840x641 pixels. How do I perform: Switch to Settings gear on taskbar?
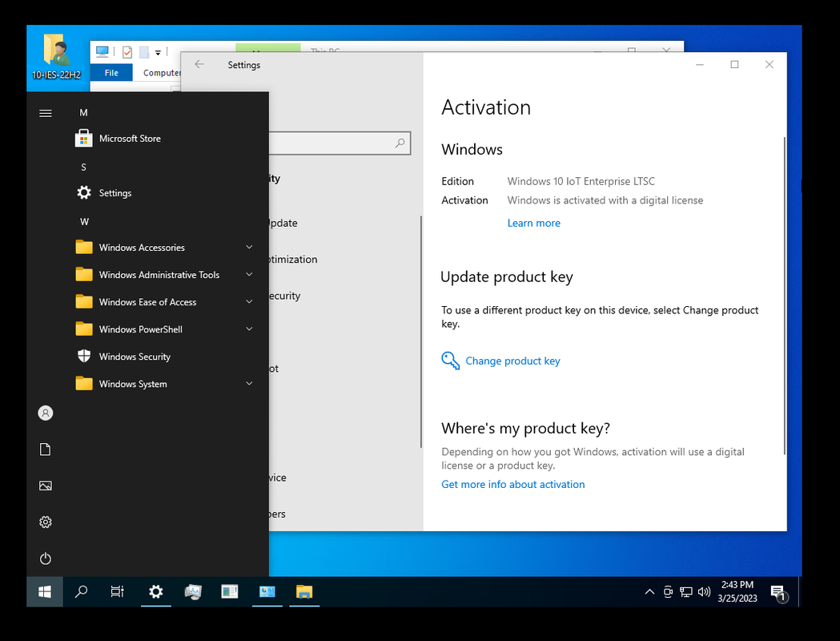[x=156, y=591]
